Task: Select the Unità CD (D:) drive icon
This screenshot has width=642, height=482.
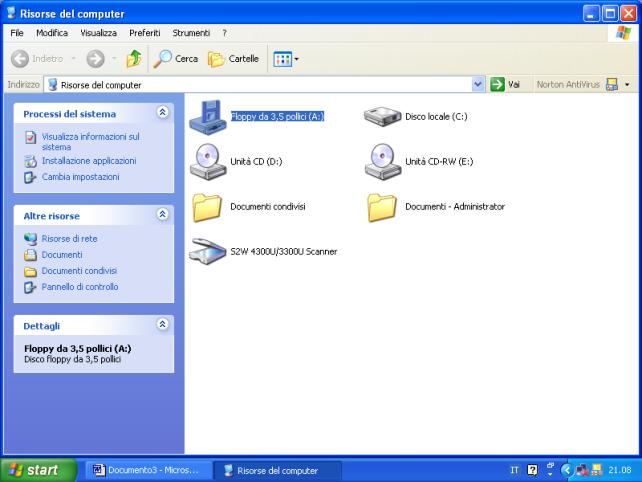Action: click(x=208, y=162)
